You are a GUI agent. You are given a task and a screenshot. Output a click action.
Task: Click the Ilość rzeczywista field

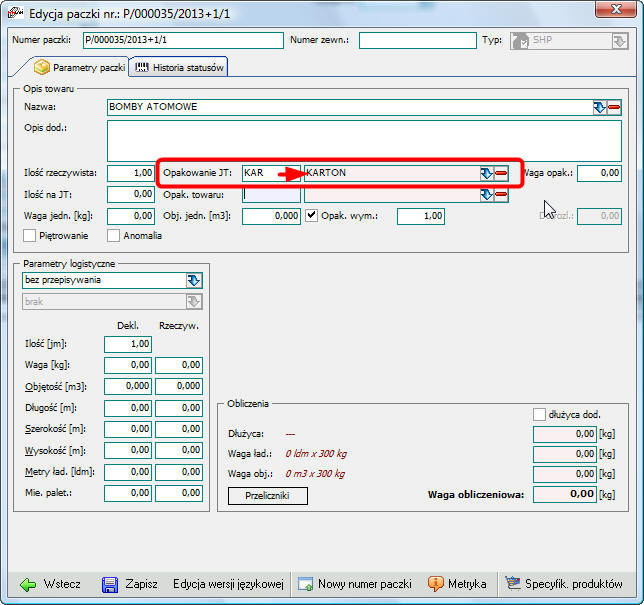[131, 173]
